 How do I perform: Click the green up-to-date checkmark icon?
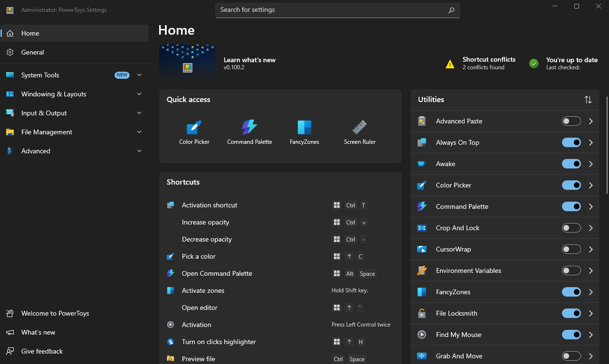[534, 64]
